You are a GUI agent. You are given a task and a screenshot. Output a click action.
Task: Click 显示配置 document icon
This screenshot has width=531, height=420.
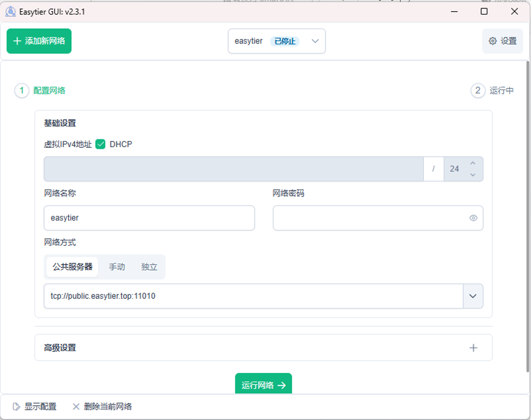pyautogui.click(x=16, y=407)
